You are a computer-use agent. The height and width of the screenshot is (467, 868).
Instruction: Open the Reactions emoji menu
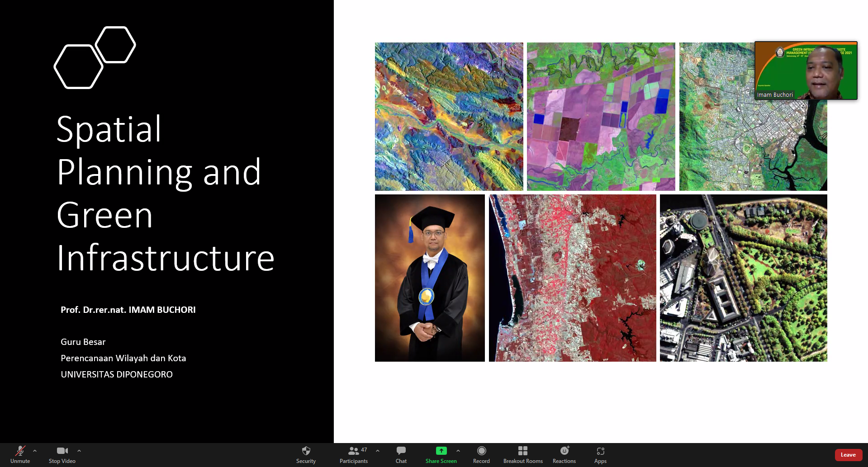[564, 454]
